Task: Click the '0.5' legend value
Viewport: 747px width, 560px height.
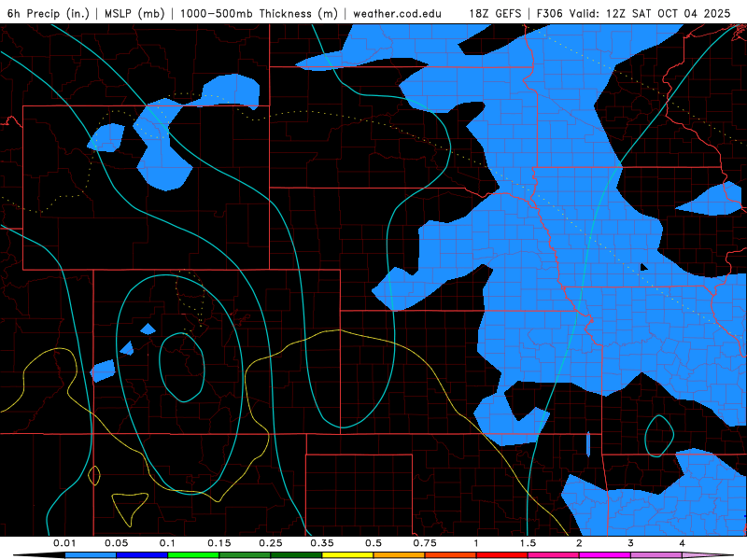Action: coord(373,543)
